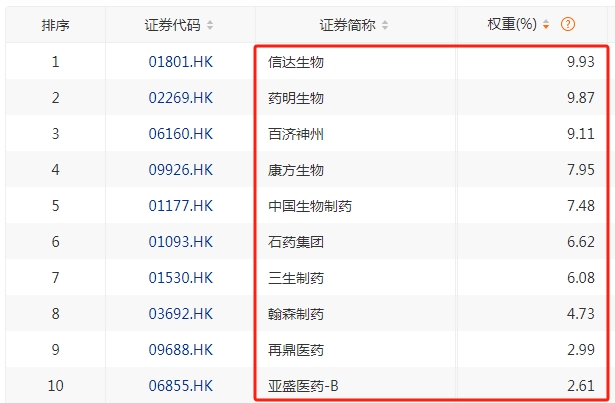Click the 证券简称 header label
Image resolution: width=615 pixels, height=403 pixels.
click(347, 25)
